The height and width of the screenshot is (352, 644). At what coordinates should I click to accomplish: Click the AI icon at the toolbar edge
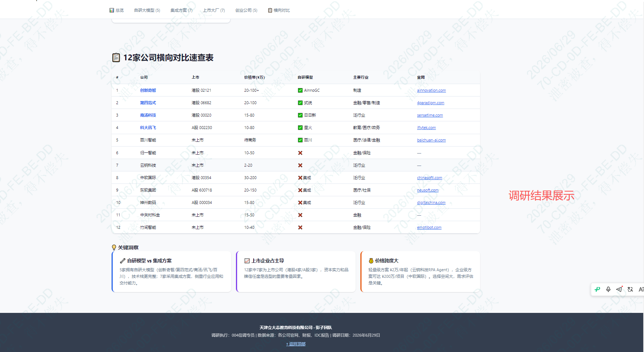pos(641,289)
